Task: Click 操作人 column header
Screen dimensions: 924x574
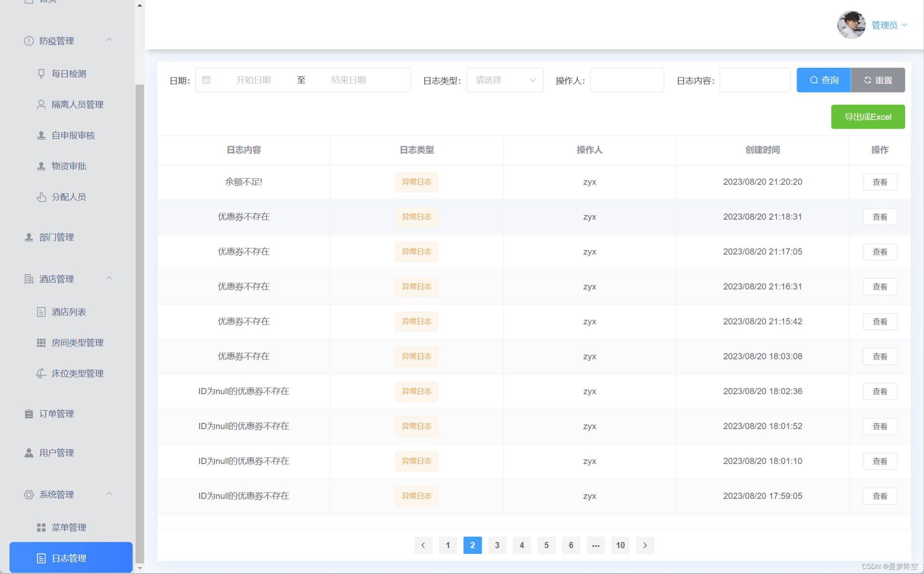Action: point(589,150)
